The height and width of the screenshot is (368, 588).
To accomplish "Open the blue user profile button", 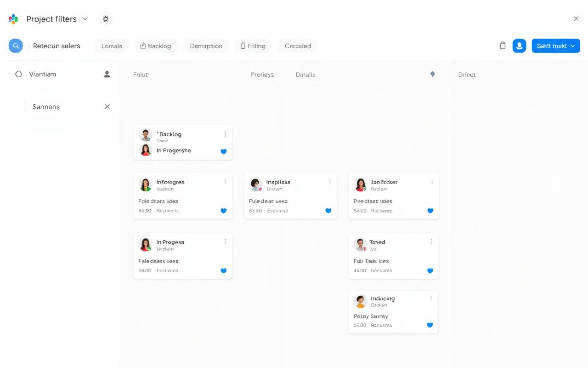I will (x=519, y=46).
